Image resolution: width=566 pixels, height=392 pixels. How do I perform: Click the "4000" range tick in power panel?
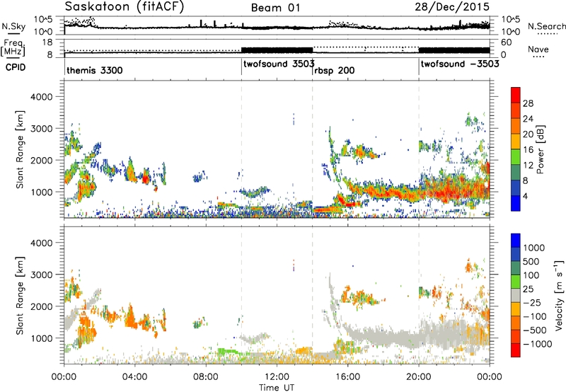[40, 97]
